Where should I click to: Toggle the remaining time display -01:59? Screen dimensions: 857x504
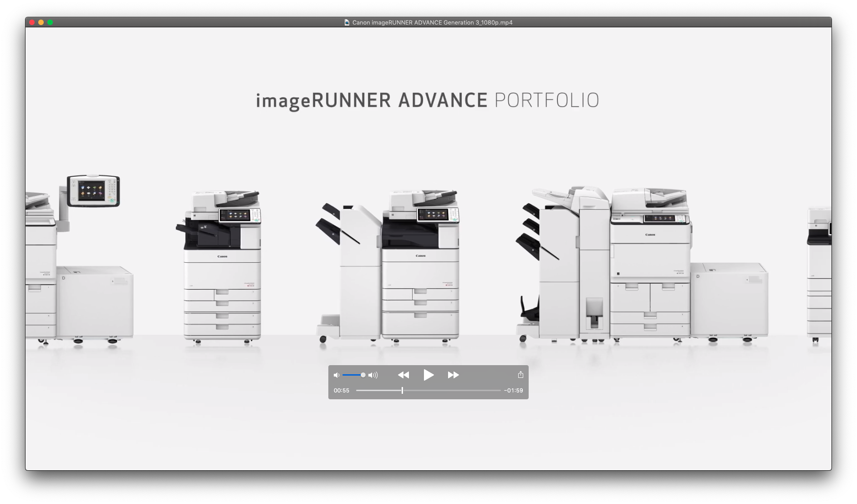[x=513, y=390]
